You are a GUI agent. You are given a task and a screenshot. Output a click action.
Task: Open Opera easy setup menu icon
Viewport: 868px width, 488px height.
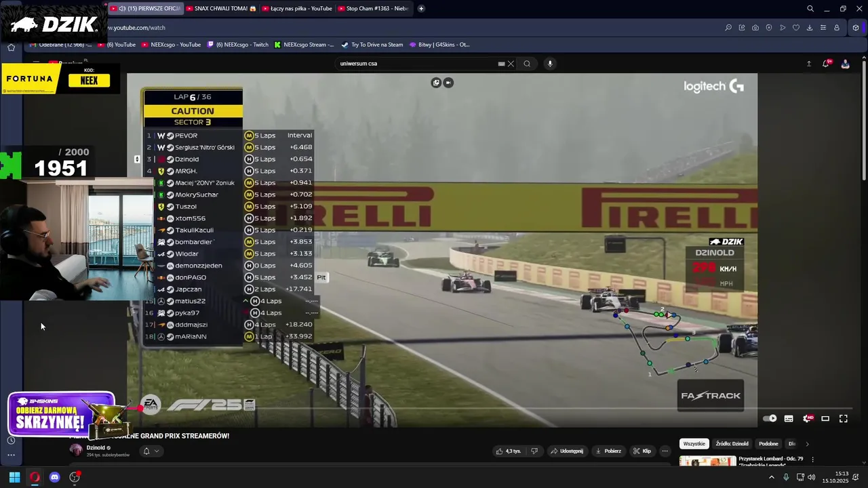(x=823, y=28)
